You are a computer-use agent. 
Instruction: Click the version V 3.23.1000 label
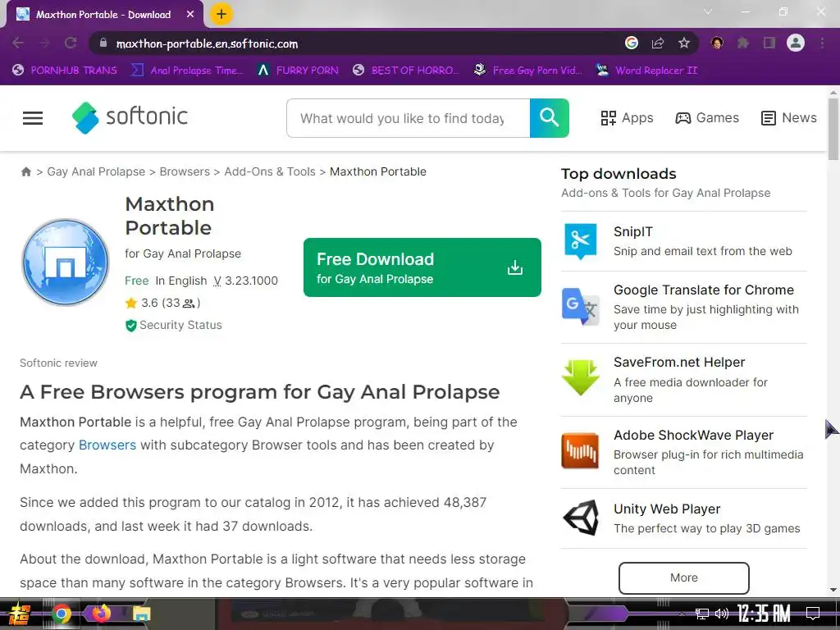[x=246, y=281]
